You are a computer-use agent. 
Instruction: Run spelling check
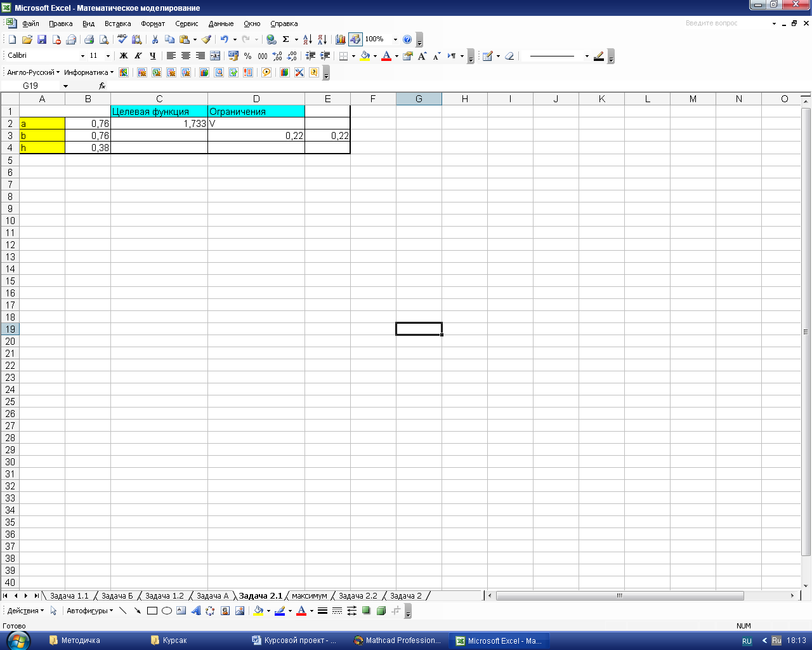(122, 39)
